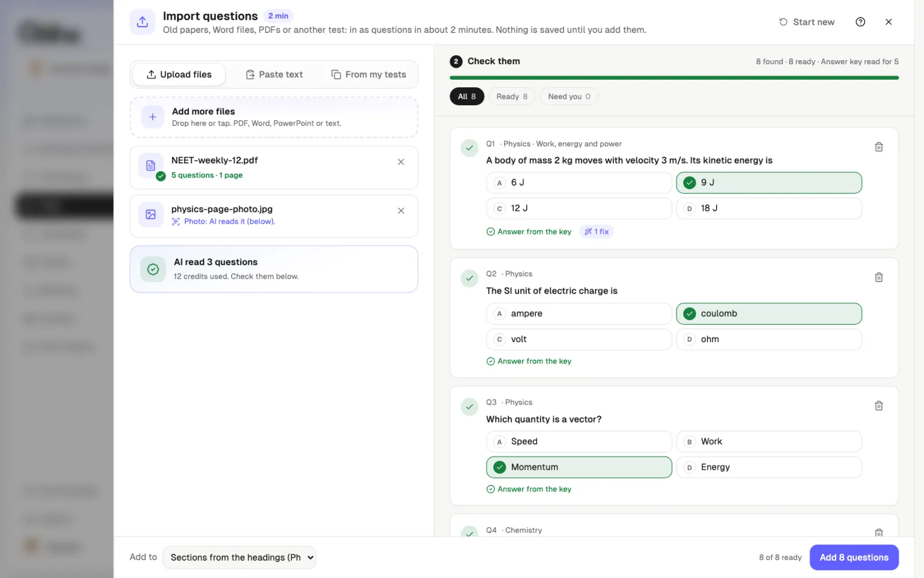Close the Import questions dialog

[888, 22]
